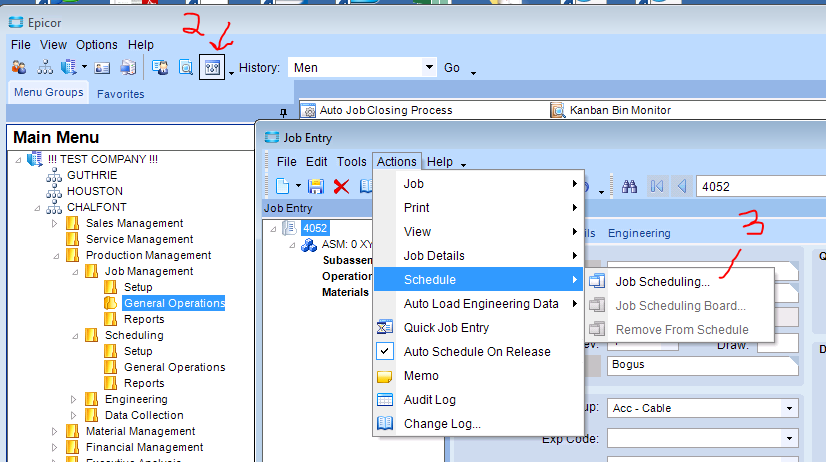The image size is (826, 462).
Task: Open Tools menu in Job Entry window
Action: point(352,162)
